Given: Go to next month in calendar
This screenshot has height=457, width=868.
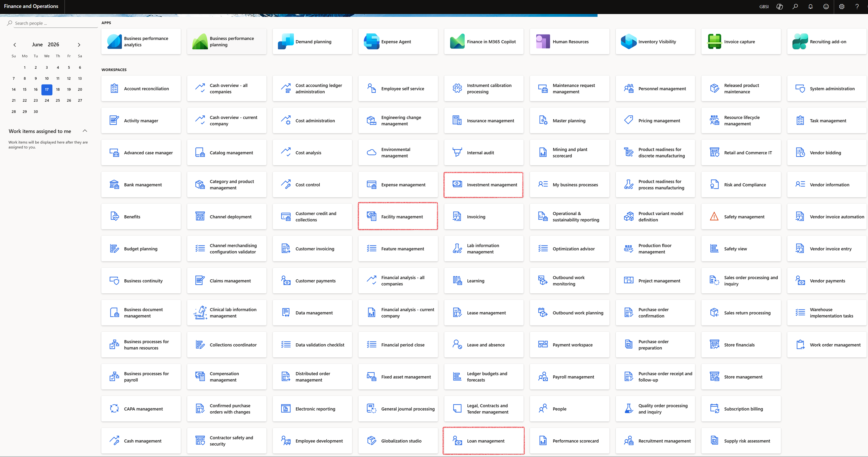Looking at the screenshot, I should point(79,45).
